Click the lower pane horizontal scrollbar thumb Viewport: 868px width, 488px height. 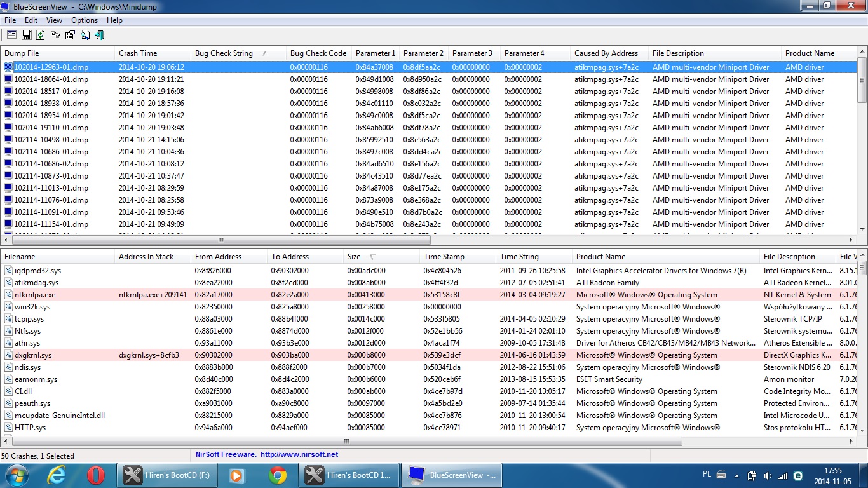(x=346, y=441)
